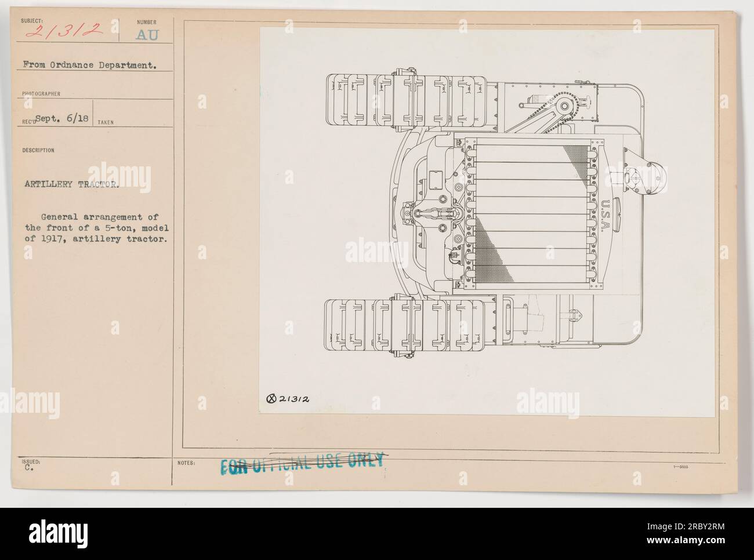This screenshot has height=560, width=754.
Task: Click the From Ordnance Department line
Action: (x=88, y=66)
